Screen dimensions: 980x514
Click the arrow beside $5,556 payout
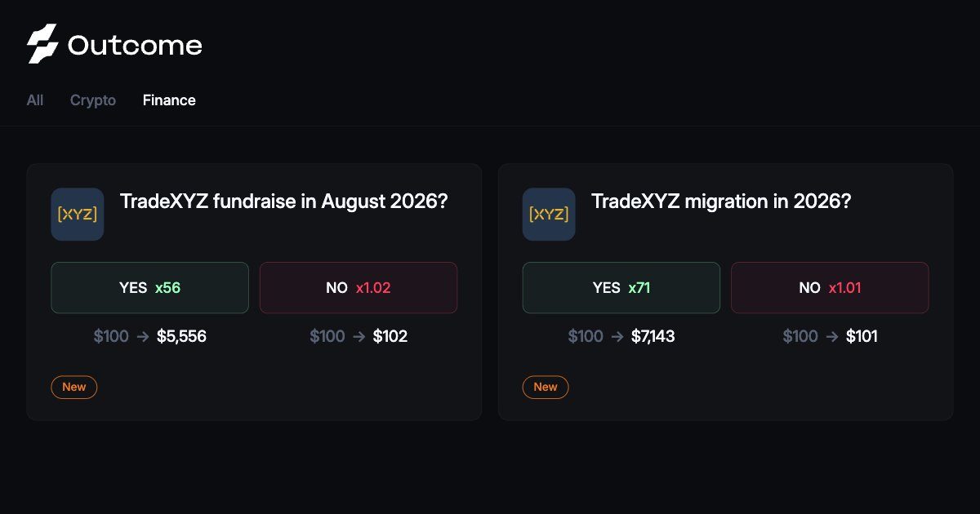coord(143,336)
